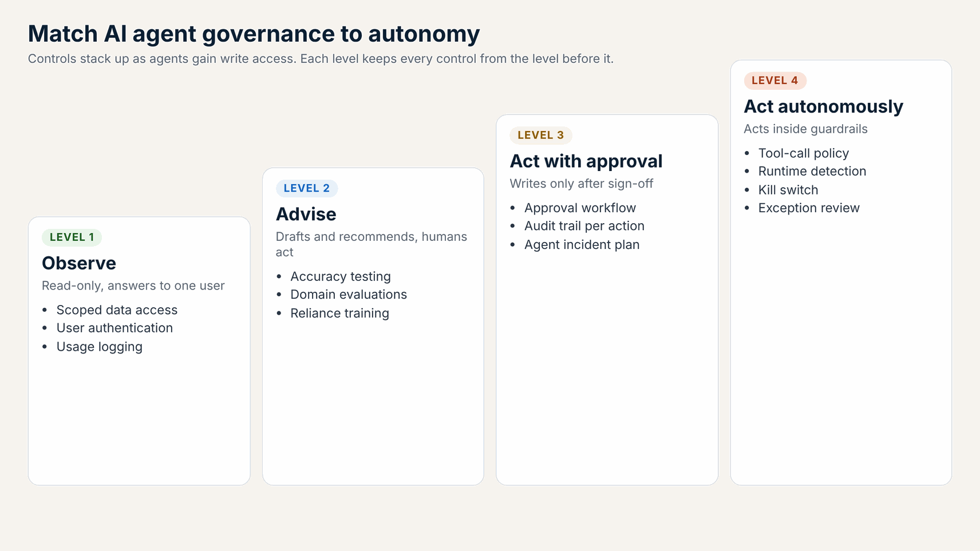Click the "Usage logging" bullet
Viewport: 980px width, 551px height.
100,347
